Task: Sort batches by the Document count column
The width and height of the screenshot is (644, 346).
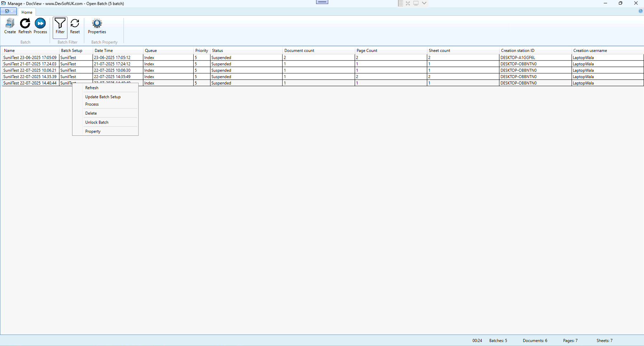Action: pyautogui.click(x=299, y=50)
